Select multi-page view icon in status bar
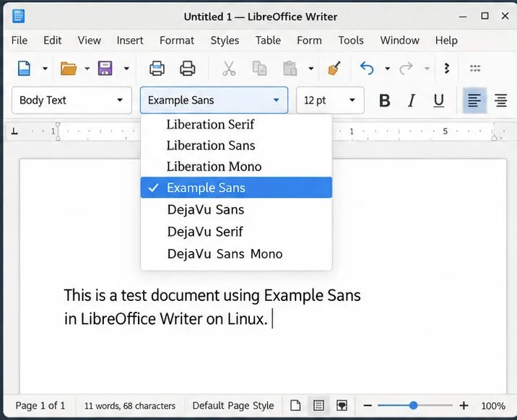The height and width of the screenshot is (420, 517). point(318,405)
